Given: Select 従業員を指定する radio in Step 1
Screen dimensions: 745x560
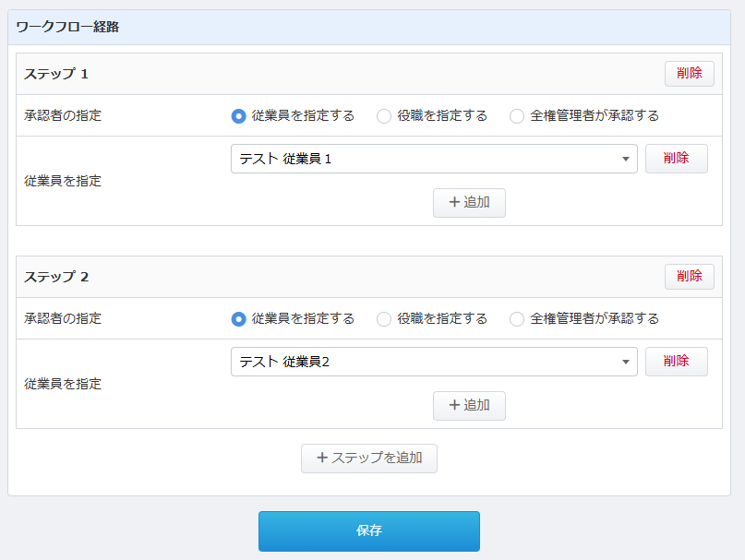Looking at the screenshot, I should point(239,116).
